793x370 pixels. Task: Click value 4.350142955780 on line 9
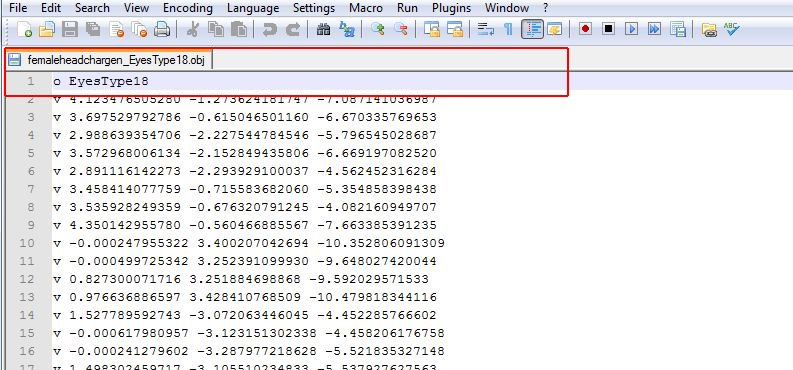[124, 225]
